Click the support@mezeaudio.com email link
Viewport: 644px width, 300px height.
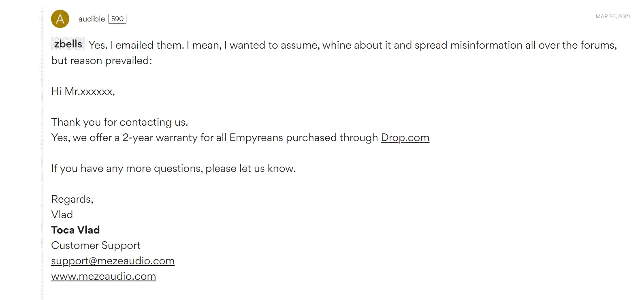pos(113,261)
